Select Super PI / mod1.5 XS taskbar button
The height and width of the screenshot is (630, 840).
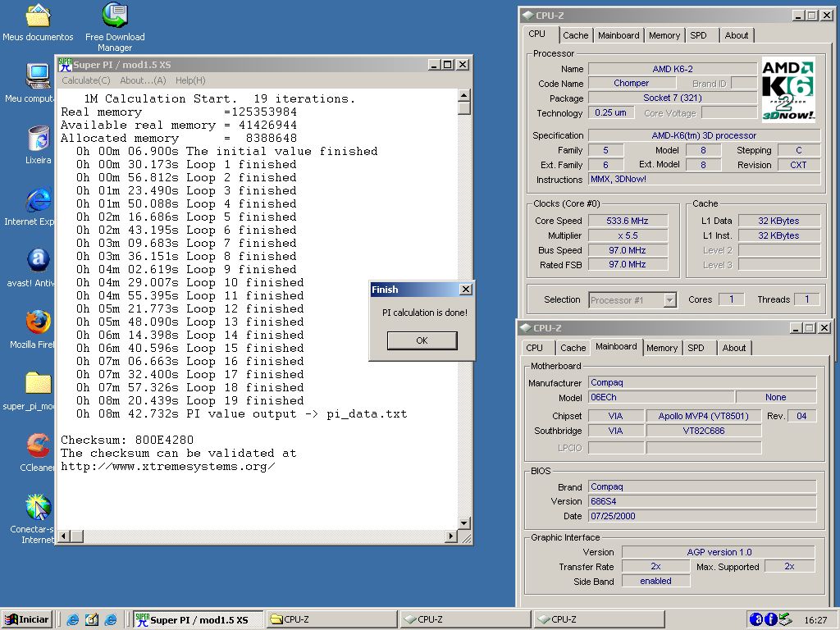pos(199,620)
